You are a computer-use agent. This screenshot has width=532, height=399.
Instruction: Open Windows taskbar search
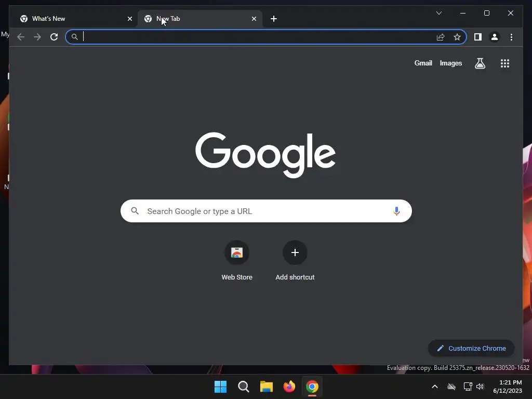point(243,387)
